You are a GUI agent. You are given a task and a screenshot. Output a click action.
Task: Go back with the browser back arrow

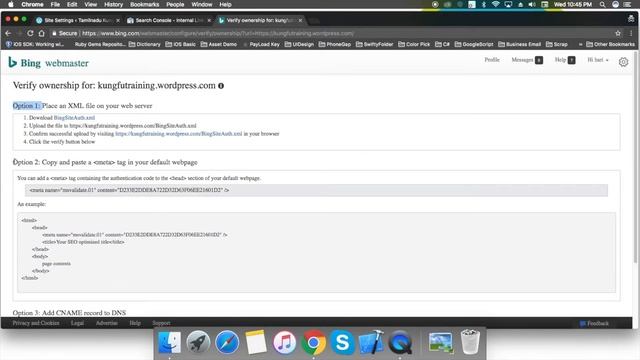8,33
